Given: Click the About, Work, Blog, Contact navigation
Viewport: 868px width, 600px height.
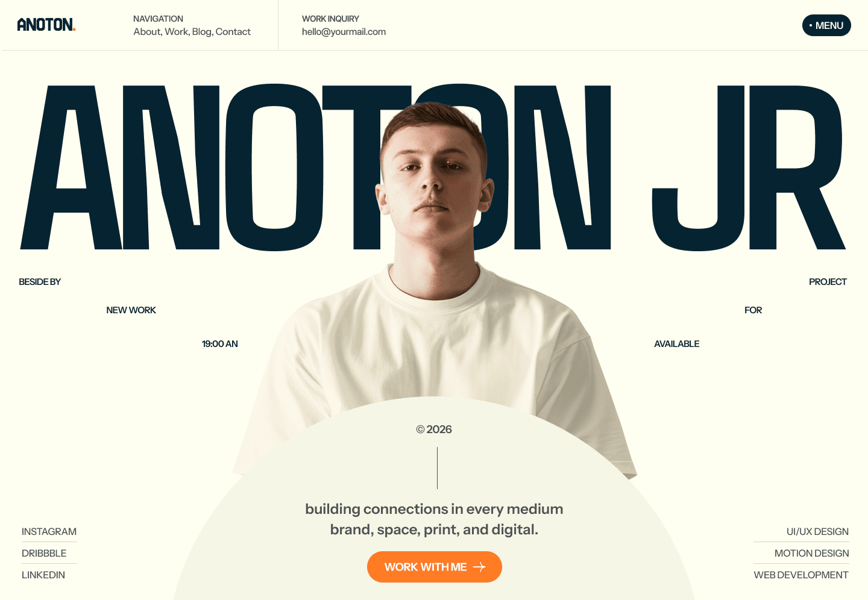Looking at the screenshot, I should click(x=192, y=31).
